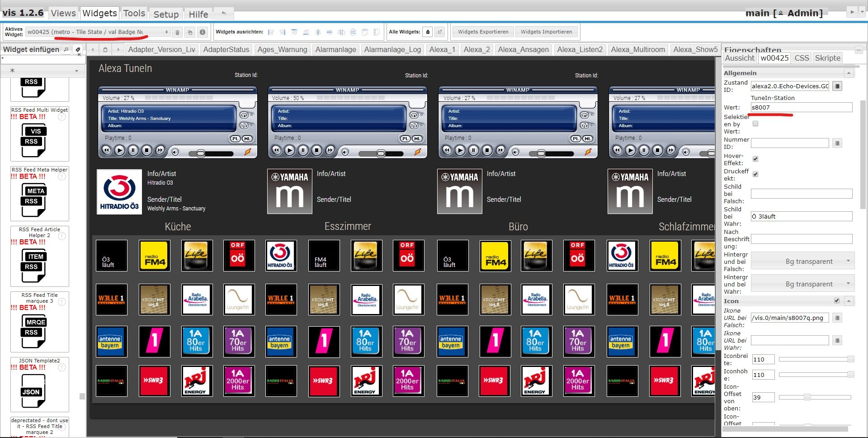
Task: Open the widget set filter dropdown
Action: click(x=42, y=71)
